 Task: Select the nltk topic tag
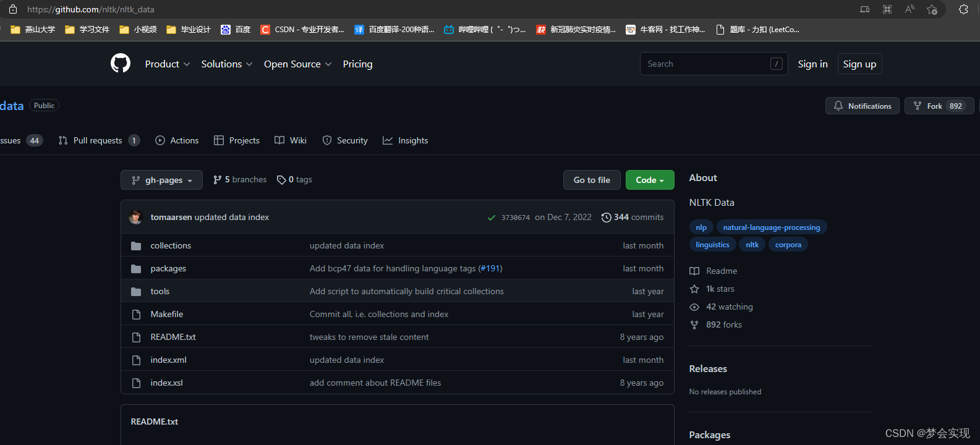[752, 245]
